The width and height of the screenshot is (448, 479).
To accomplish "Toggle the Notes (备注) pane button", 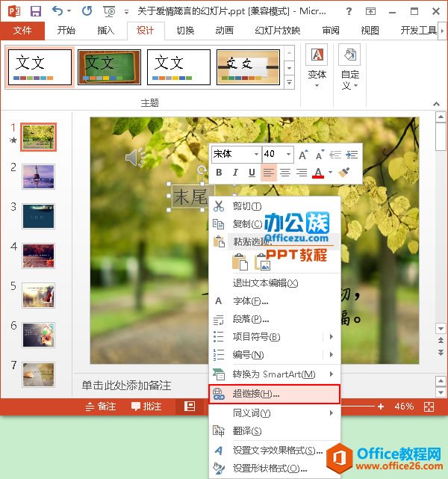I will [x=101, y=407].
